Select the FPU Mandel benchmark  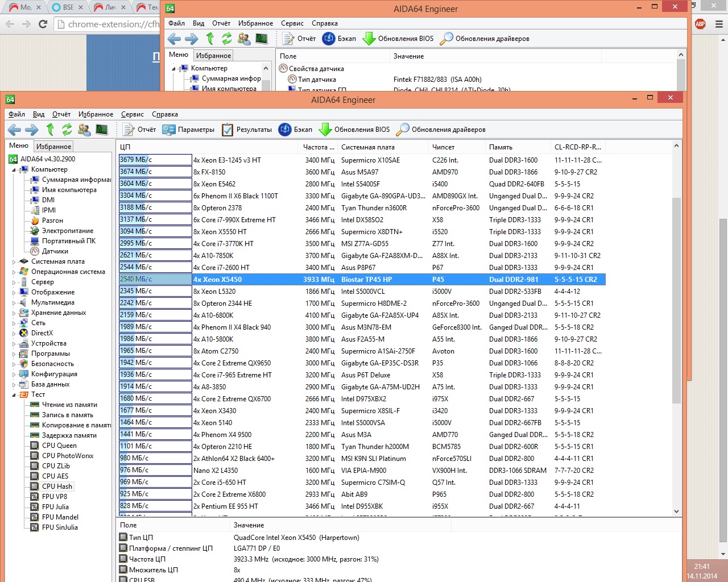tap(60, 517)
